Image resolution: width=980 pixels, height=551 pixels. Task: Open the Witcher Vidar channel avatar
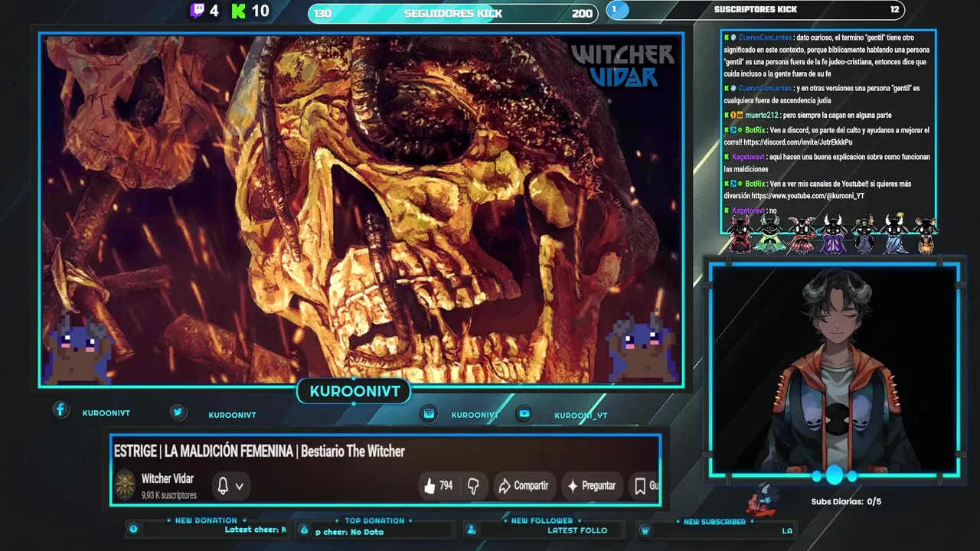125,485
